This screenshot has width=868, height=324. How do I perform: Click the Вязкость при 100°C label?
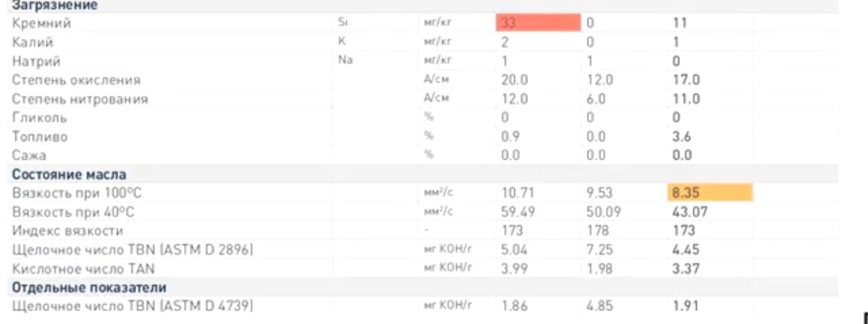click(x=81, y=193)
